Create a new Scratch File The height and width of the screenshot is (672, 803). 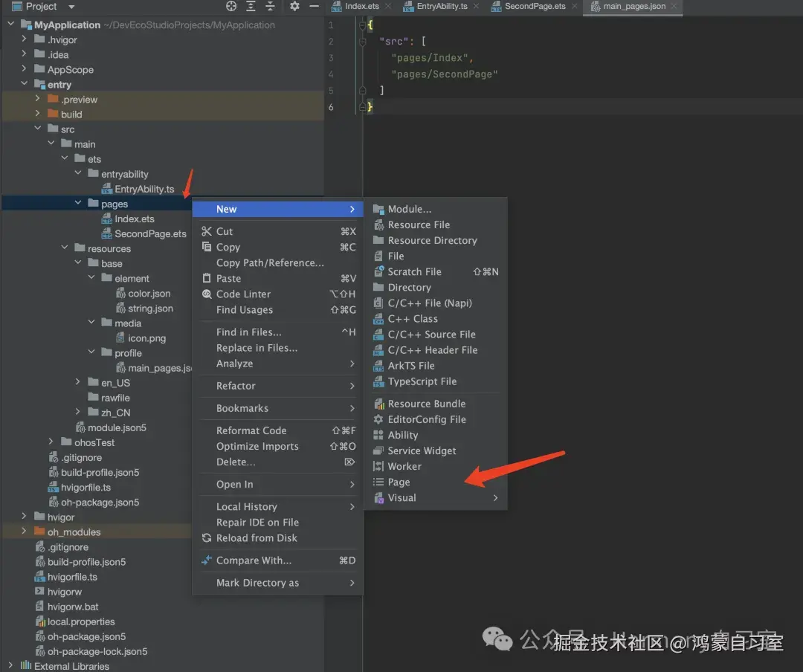pyautogui.click(x=436, y=272)
